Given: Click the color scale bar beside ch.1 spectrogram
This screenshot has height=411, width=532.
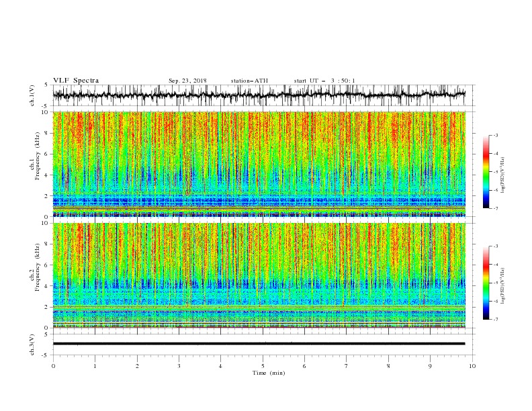Looking at the screenshot, I should click(x=486, y=172).
